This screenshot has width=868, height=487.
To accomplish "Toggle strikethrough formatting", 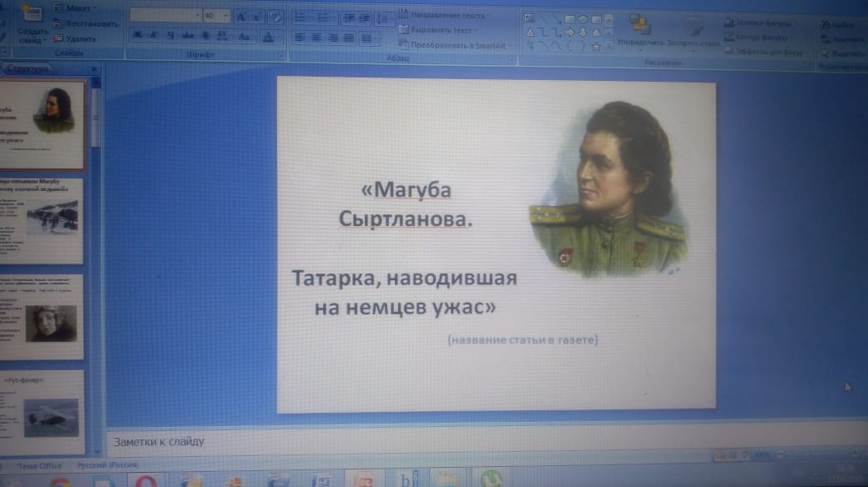I will click(188, 36).
